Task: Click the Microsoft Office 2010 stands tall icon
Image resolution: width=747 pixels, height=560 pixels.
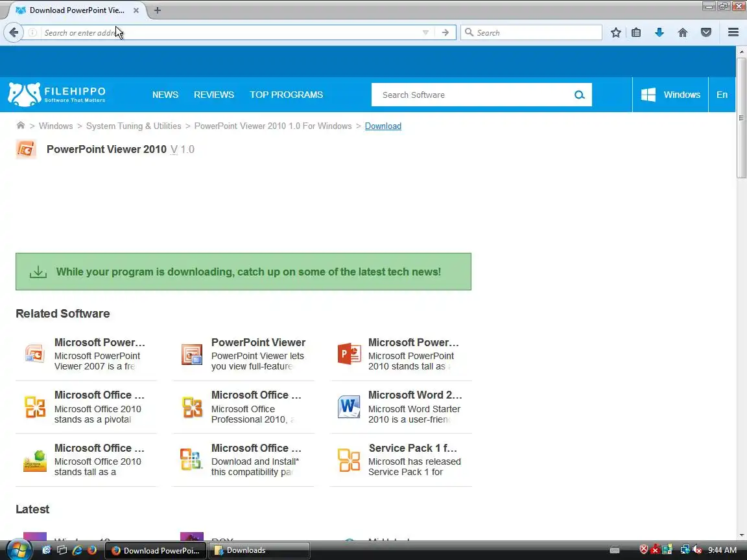Action: click(35, 460)
